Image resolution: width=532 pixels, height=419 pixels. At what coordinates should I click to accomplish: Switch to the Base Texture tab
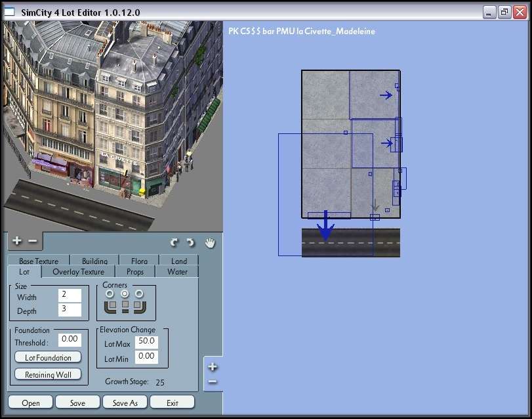(x=39, y=261)
